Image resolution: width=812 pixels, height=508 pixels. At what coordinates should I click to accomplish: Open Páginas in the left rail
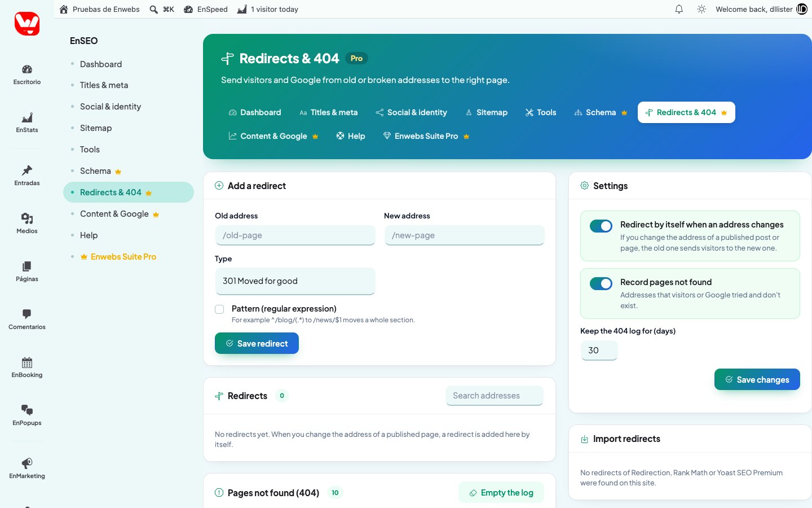[x=27, y=271]
